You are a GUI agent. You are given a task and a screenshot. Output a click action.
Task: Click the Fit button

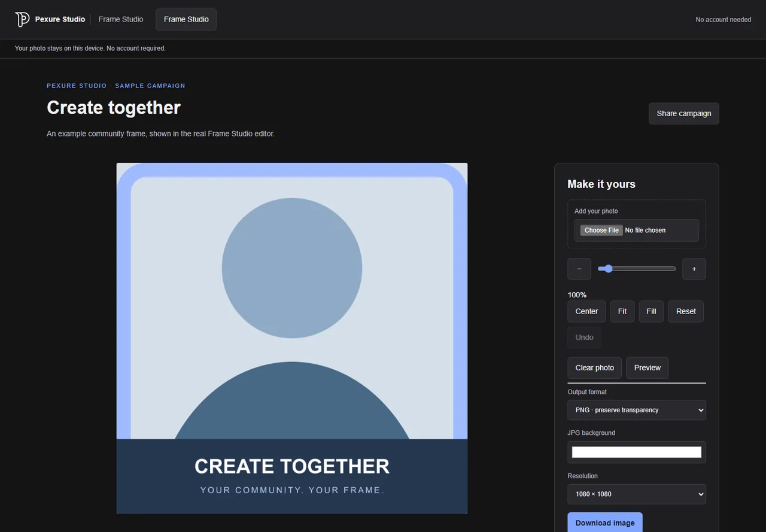click(622, 312)
